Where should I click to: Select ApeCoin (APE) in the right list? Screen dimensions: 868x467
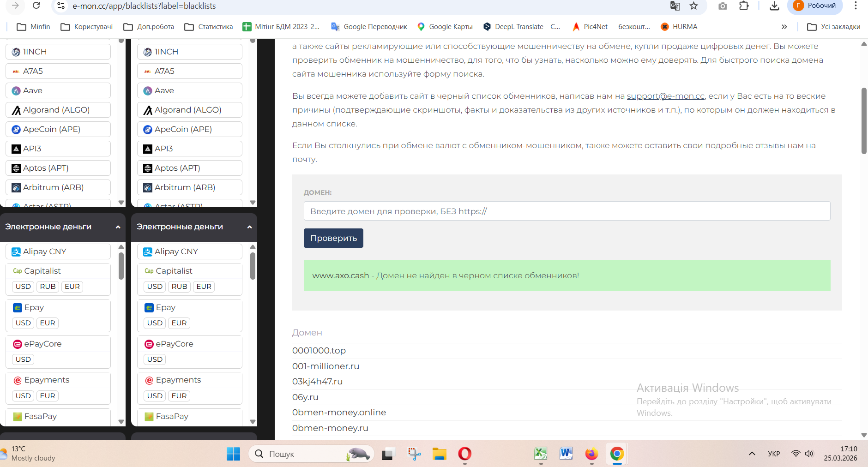[190, 129]
